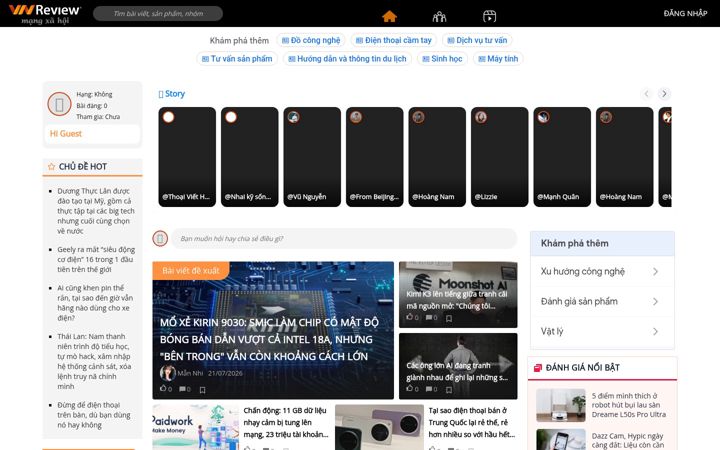Open the Kimi K3 Moonshot AI article
Image resolution: width=720 pixels, height=450 pixels.
[457, 300]
